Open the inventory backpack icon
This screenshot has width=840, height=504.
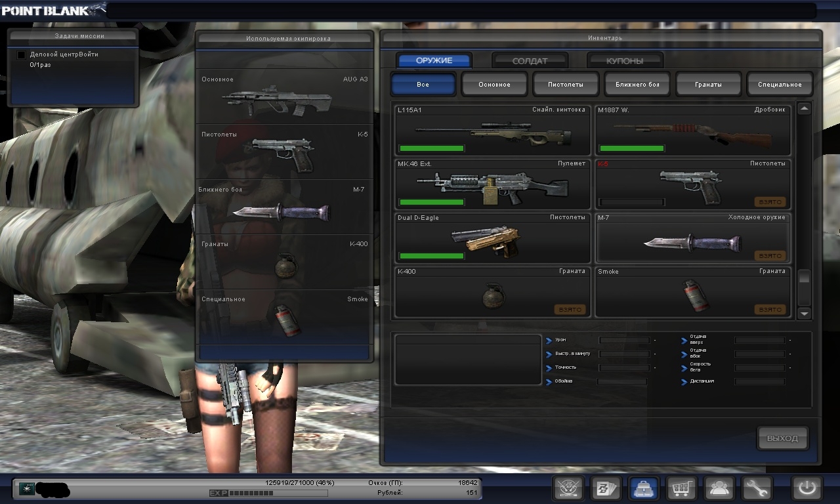tap(644, 488)
